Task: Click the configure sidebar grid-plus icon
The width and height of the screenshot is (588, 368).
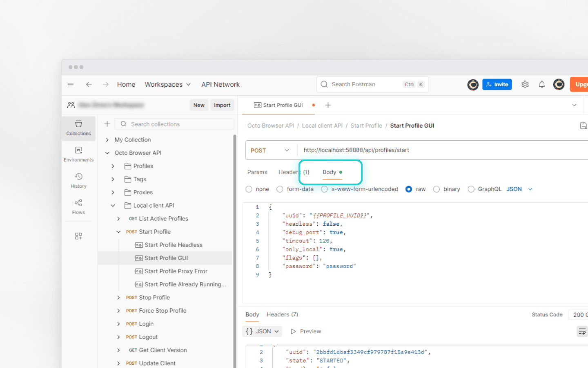Action: 78,236
